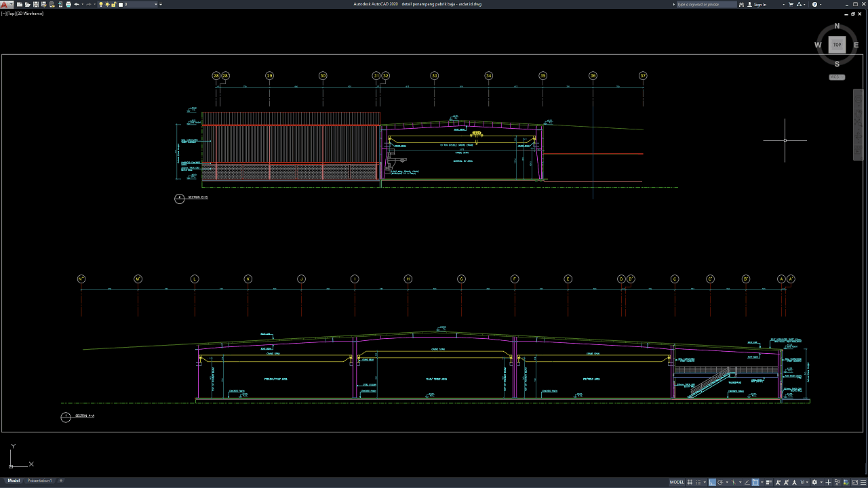Click the Help question mark icon
This screenshot has width=868, height=488.
tap(814, 4)
